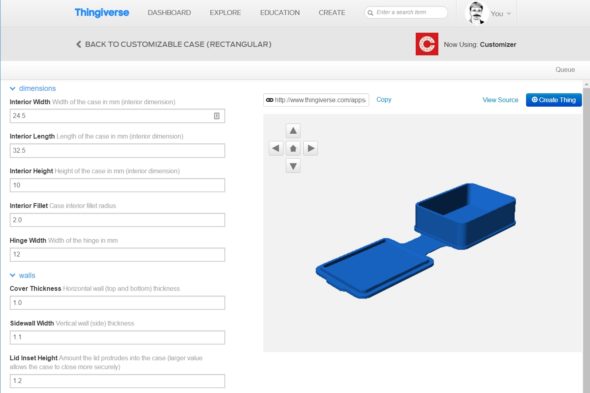Rotate the 3D view down with the arrow
Viewport: 590px width, 393px height.
pyautogui.click(x=293, y=166)
